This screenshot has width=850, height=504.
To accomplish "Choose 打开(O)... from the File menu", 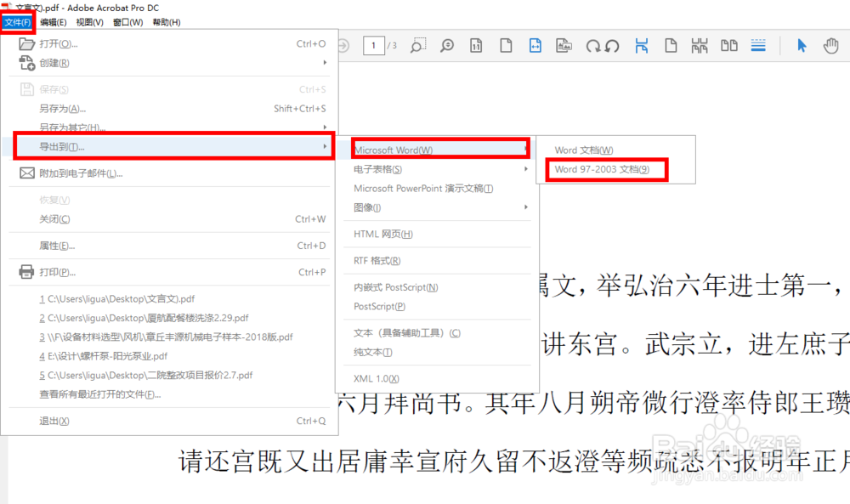I will click(x=170, y=44).
